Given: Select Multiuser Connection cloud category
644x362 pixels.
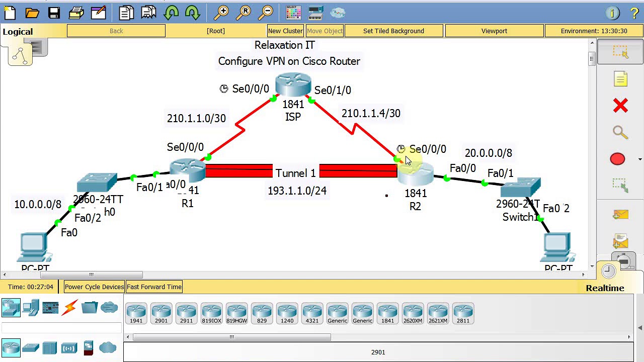Looking at the screenshot, I should 109,307.
